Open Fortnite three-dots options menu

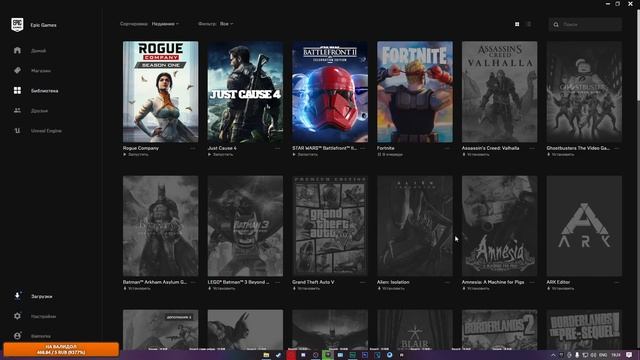[447, 149]
